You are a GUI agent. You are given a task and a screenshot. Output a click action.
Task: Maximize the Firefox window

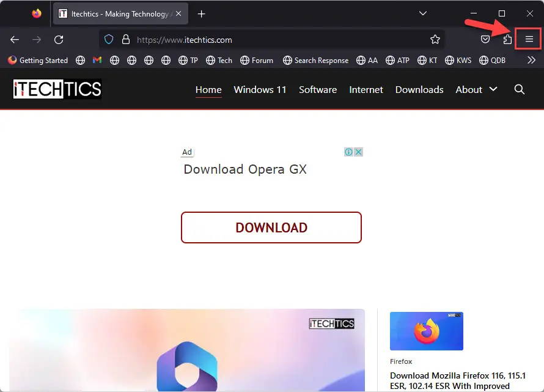click(x=502, y=13)
